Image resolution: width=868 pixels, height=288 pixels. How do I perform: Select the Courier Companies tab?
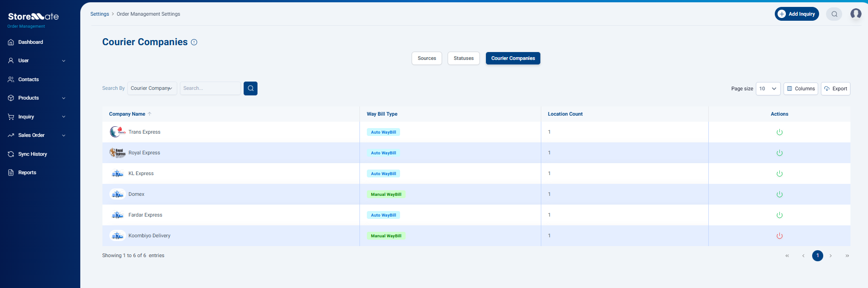(513, 59)
